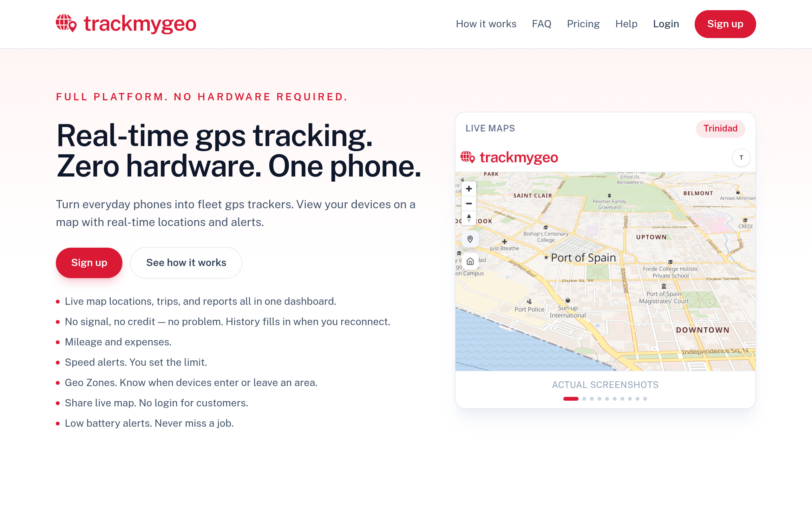
Task: Click the LIVE MAPS card heading
Action: click(x=490, y=128)
